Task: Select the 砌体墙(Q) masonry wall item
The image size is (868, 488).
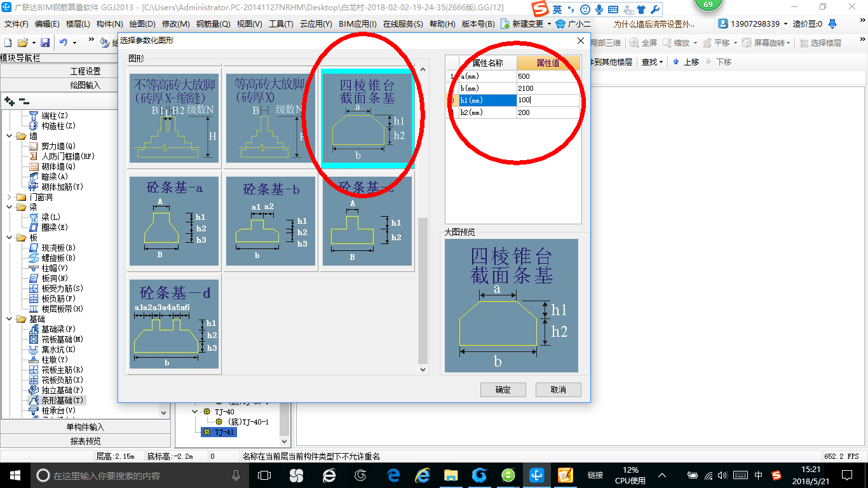Action: [x=58, y=166]
